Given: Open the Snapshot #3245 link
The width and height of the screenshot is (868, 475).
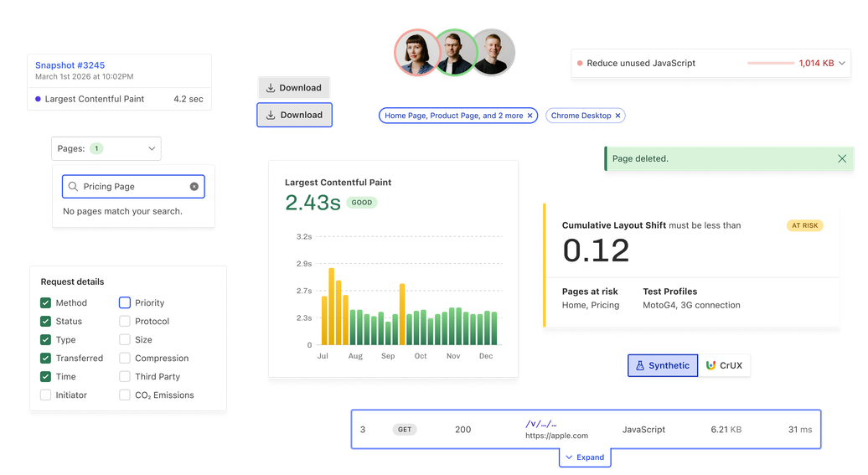Looking at the screenshot, I should pos(70,65).
